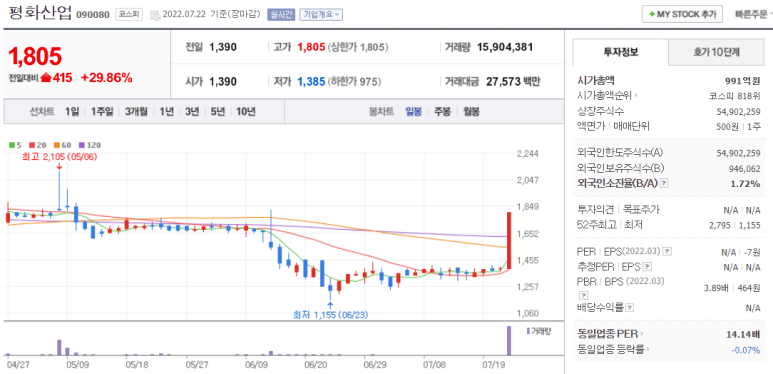Open the 시가총액순위 link
This screenshot has width=773, height=374.
[x=607, y=96]
